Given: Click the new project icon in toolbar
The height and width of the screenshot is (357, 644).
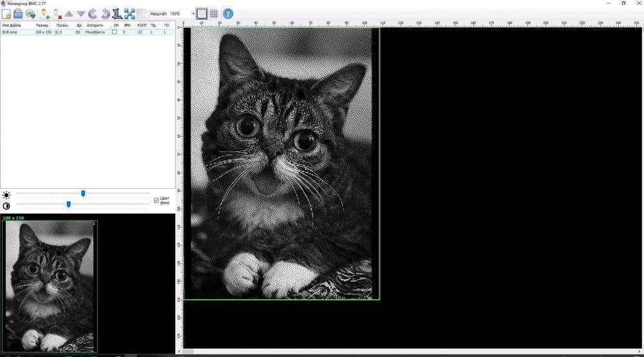Looking at the screenshot, I should coord(6,14).
